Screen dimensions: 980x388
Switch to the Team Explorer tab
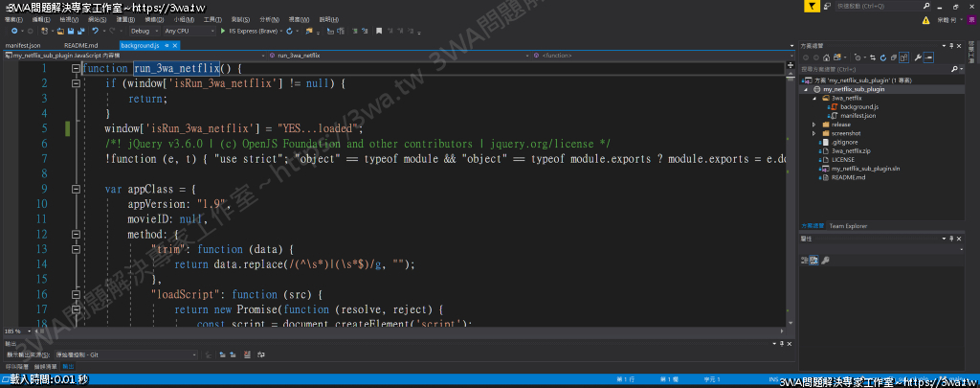tap(848, 226)
